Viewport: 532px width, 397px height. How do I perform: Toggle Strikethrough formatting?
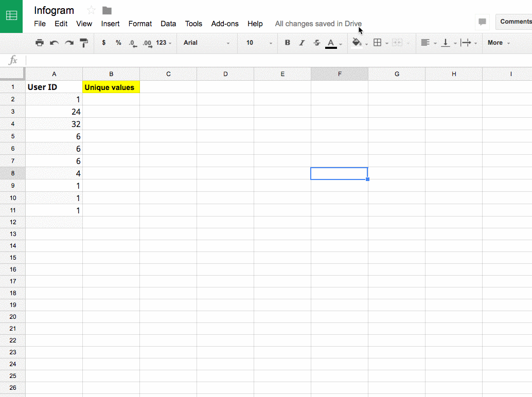316,43
